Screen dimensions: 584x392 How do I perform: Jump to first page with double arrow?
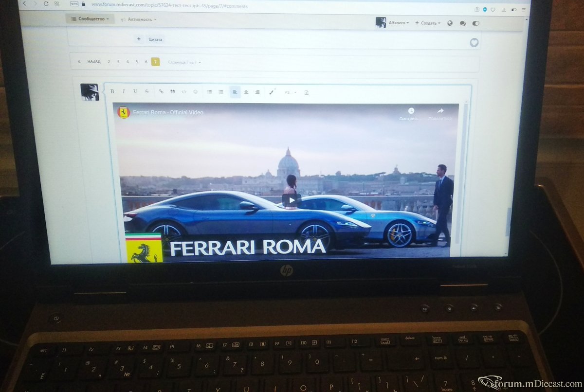tap(79, 62)
